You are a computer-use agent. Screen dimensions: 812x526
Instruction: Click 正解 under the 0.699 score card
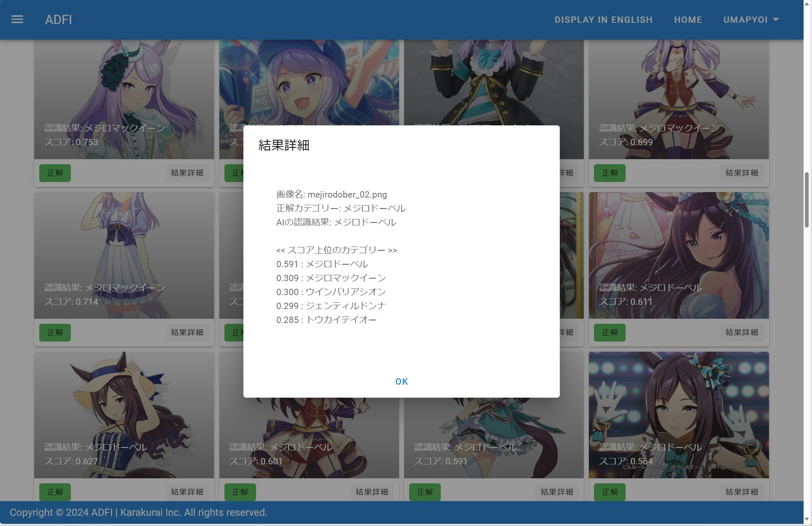point(610,173)
